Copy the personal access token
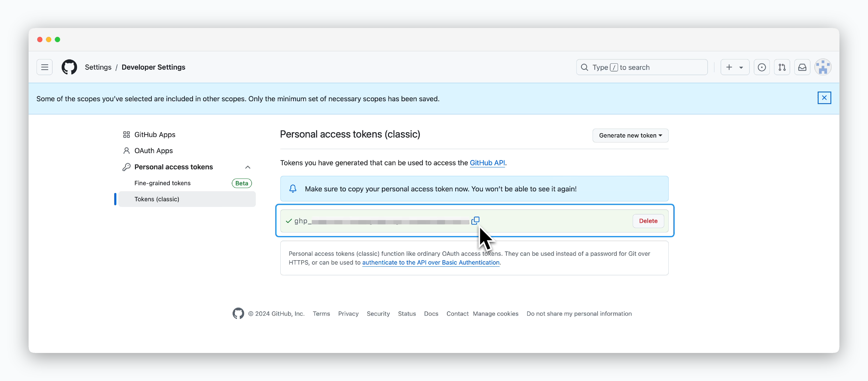 click(x=475, y=221)
